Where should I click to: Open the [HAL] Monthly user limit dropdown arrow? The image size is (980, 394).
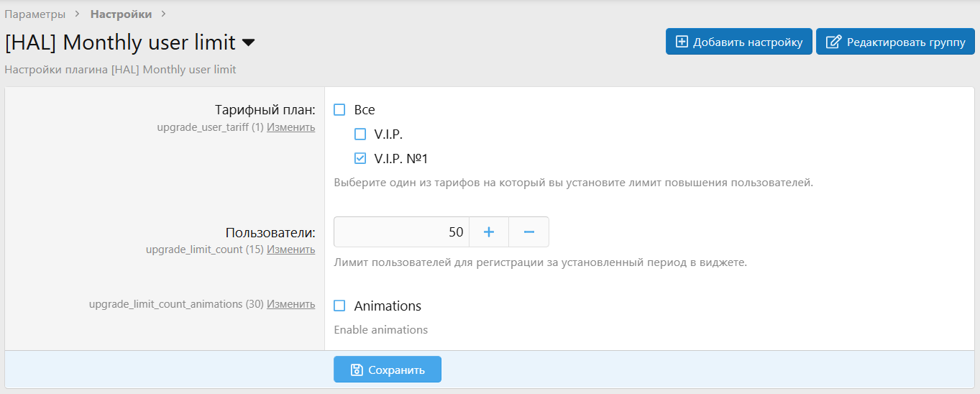click(248, 43)
